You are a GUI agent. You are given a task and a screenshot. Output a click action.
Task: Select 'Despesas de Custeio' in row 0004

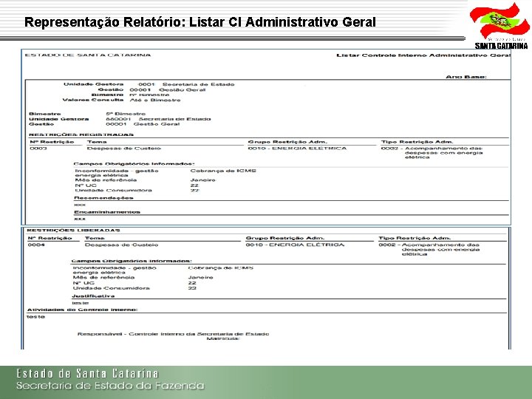121,245
